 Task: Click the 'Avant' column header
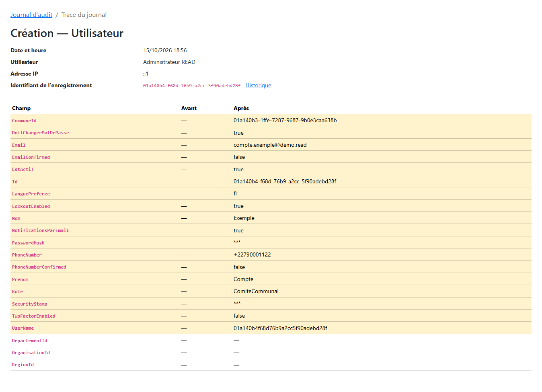[x=189, y=108]
